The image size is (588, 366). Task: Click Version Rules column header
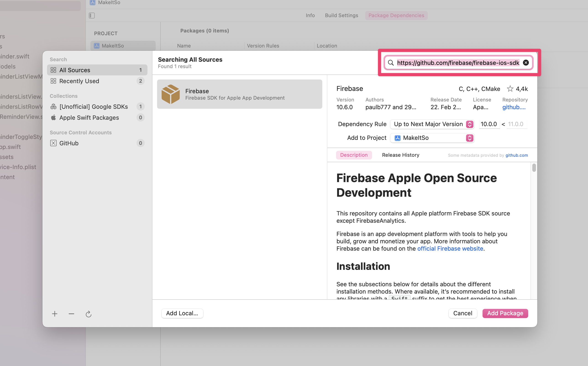point(263,46)
